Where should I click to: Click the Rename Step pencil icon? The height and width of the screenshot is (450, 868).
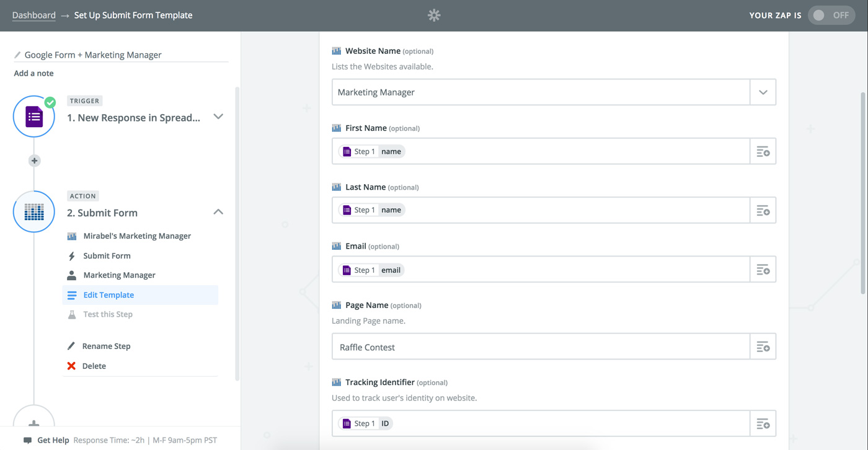[71, 346]
